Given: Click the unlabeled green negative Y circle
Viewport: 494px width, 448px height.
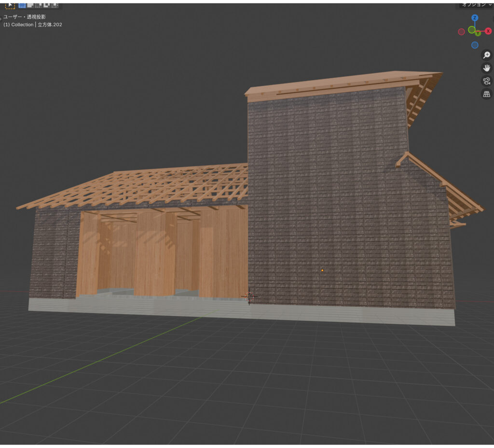Looking at the screenshot, I should (472, 29).
